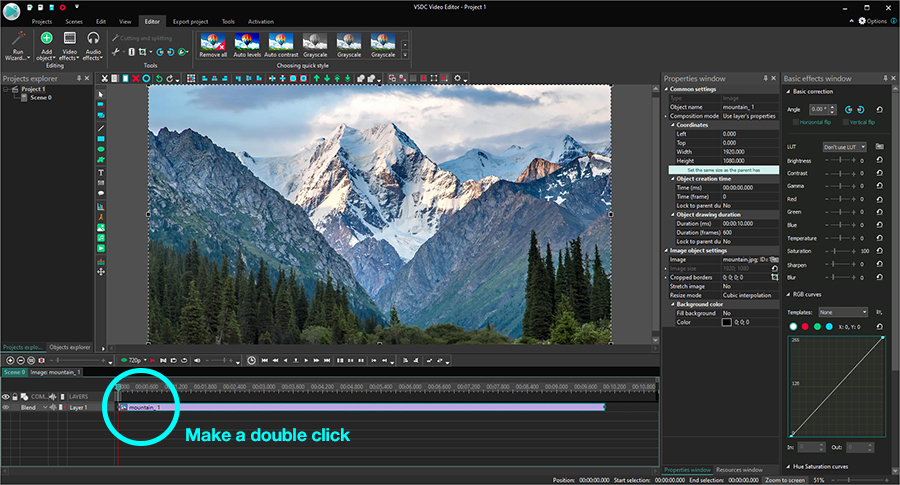900x485 pixels.
Task: Open the Run Wizard tool
Action: pyautogui.click(x=18, y=44)
